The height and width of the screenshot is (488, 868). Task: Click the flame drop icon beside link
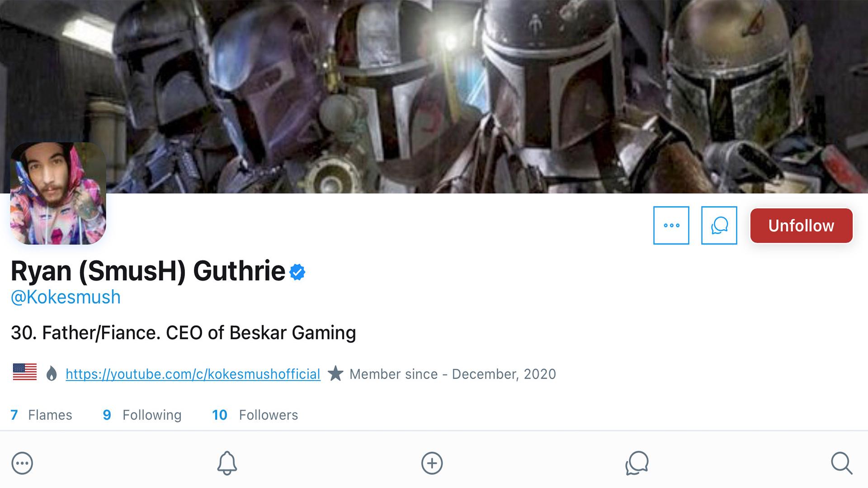tap(52, 374)
